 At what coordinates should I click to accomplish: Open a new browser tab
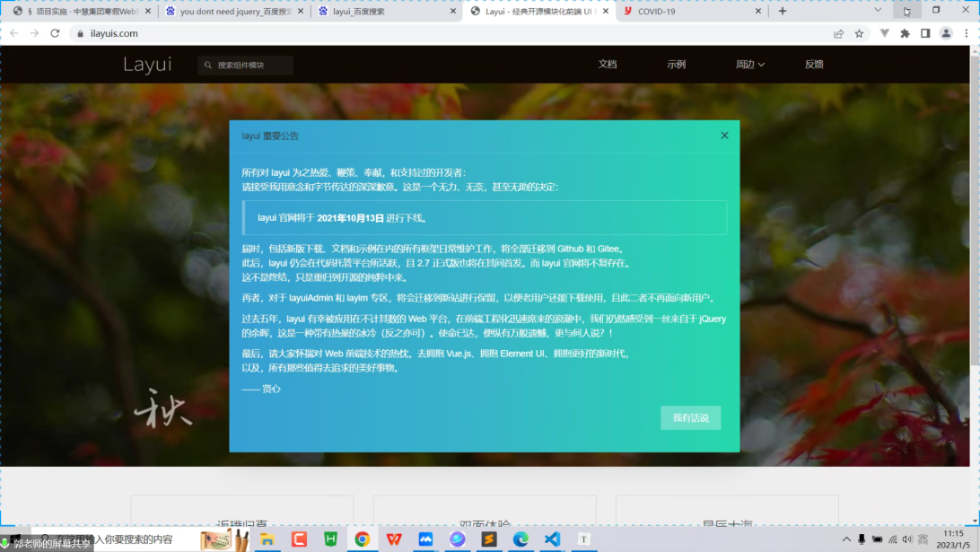click(783, 12)
